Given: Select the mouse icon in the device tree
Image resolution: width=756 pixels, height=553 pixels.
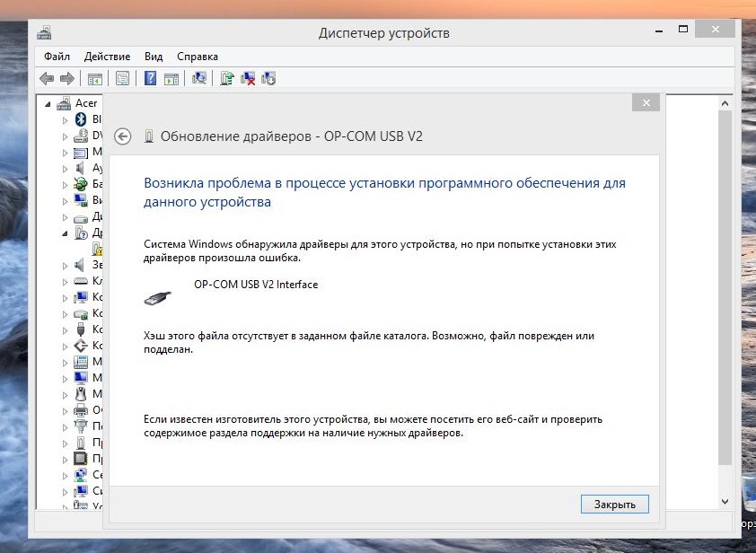Looking at the screenshot, I should point(81,394).
